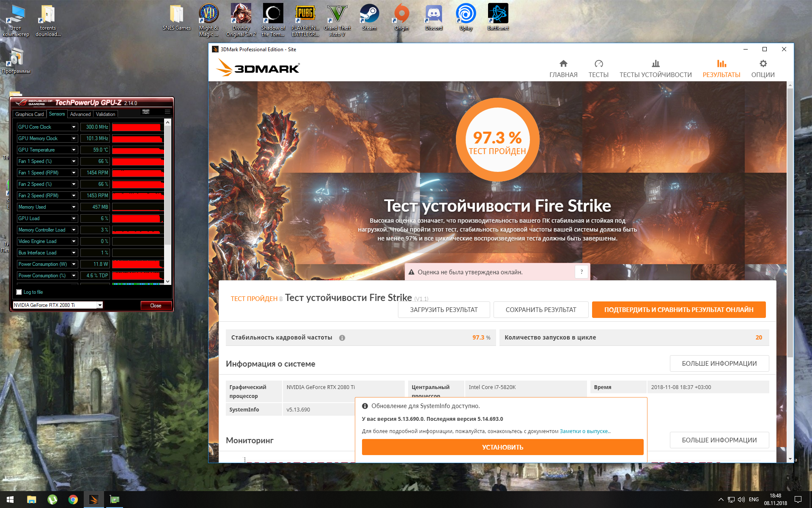Viewport: 812px width, 508px height.
Task: Click the GPU-Z screenshot camera icon
Action: point(146,112)
